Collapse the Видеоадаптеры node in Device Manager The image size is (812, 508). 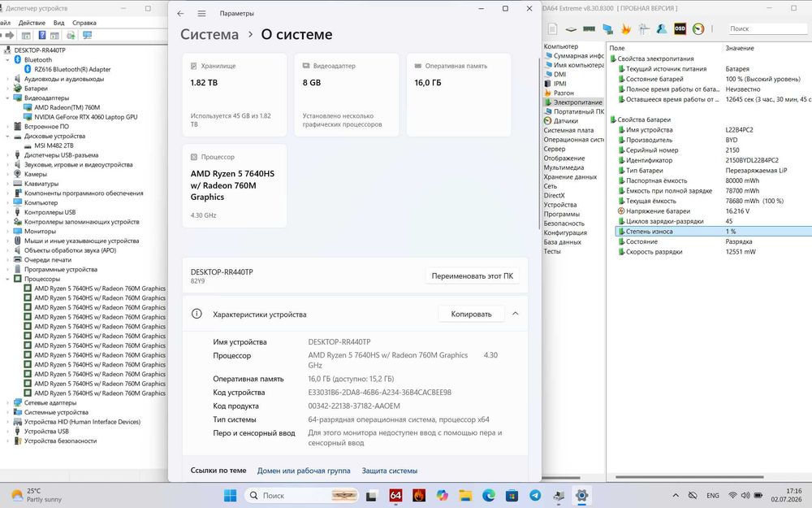coord(8,98)
